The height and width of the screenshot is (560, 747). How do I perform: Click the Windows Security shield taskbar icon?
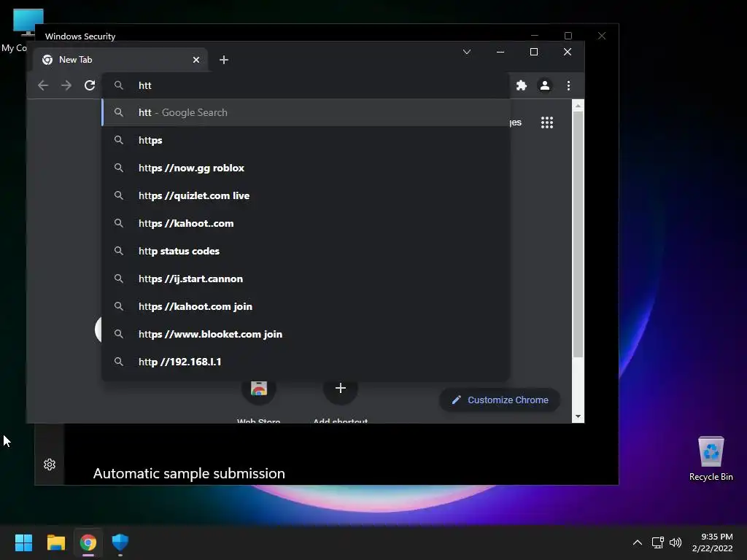tap(120, 542)
